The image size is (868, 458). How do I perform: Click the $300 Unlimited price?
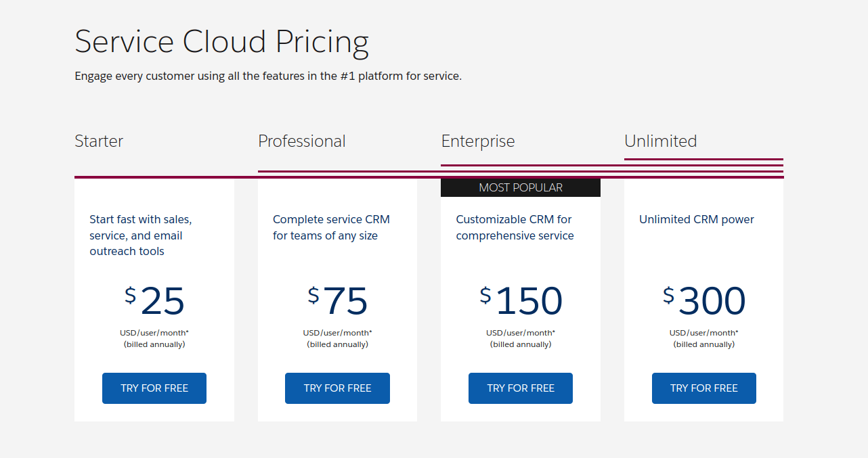[704, 301]
